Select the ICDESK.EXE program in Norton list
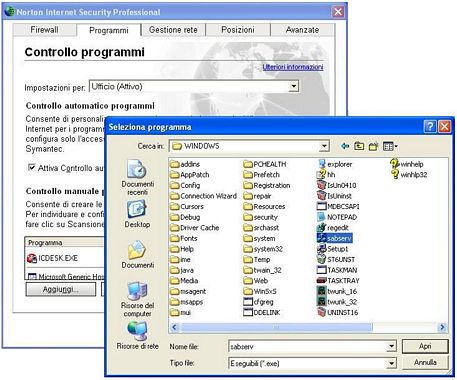 coord(53,258)
